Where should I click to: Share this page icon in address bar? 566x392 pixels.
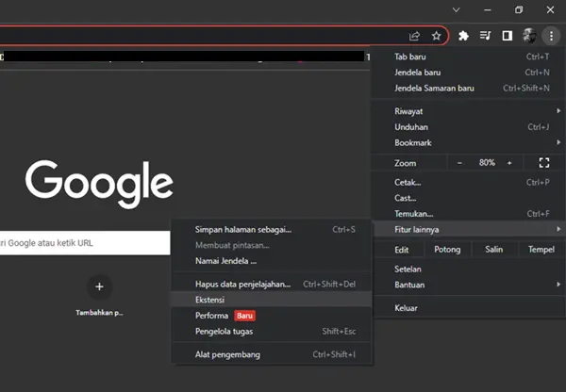click(414, 36)
